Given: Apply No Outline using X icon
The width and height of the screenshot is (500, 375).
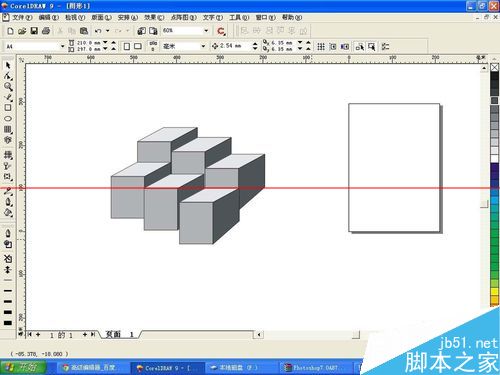Looking at the screenshot, I should point(8,258).
